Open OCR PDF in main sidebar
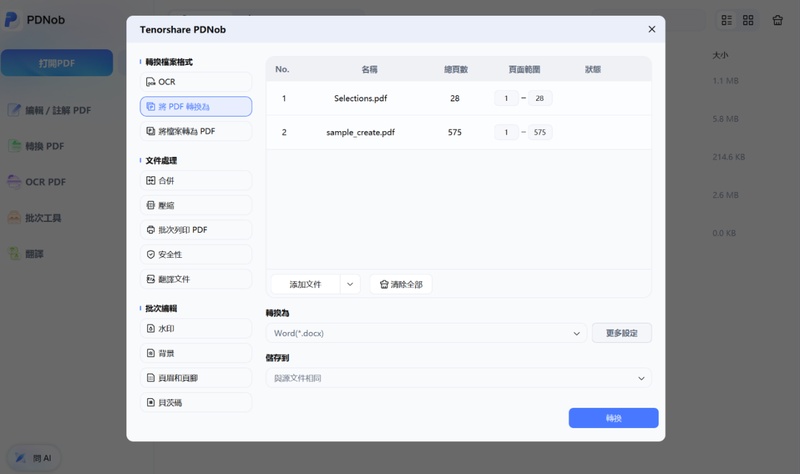 pos(37,182)
